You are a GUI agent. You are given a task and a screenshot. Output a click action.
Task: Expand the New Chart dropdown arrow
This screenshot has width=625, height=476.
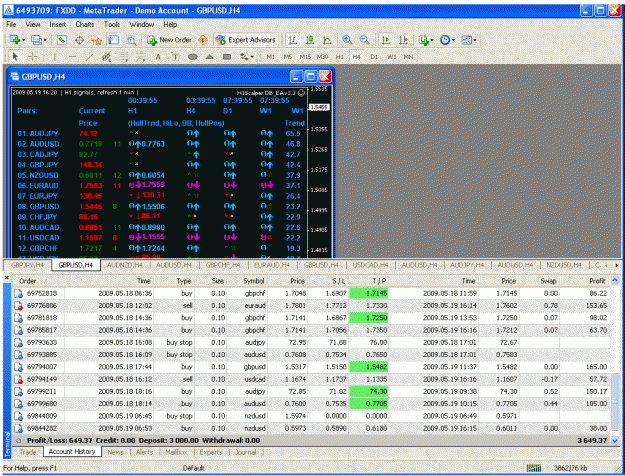click(x=24, y=40)
